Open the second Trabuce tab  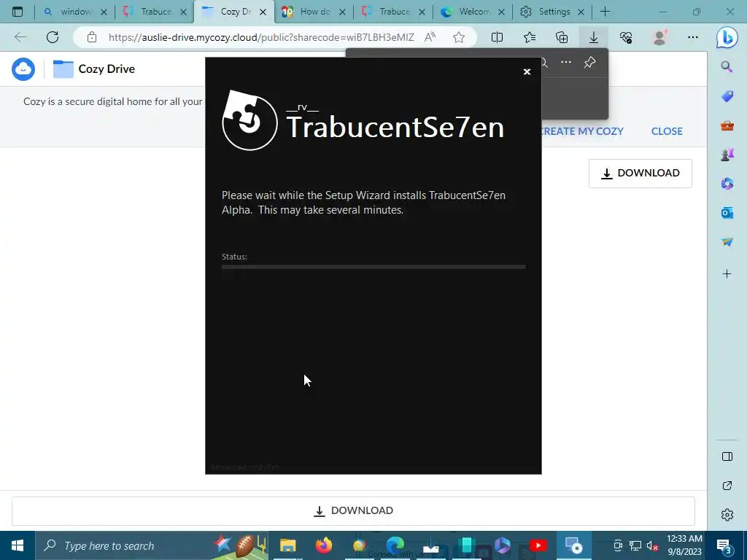point(393,12)
